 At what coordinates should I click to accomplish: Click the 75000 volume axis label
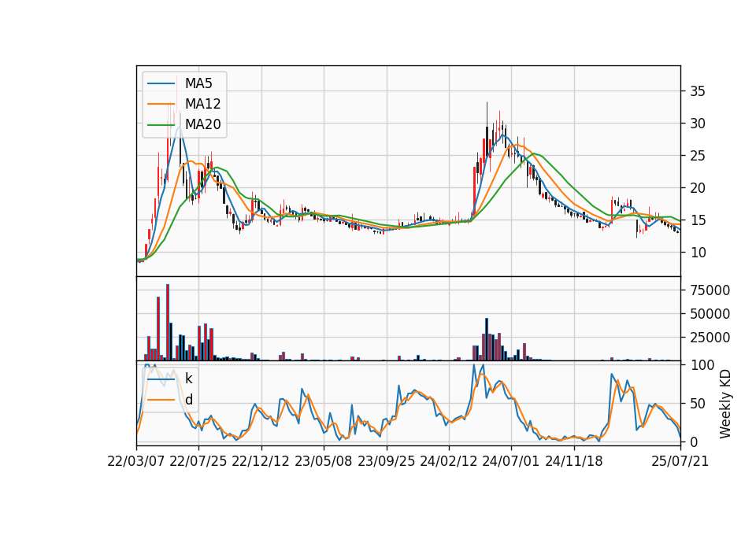(710, 290)
